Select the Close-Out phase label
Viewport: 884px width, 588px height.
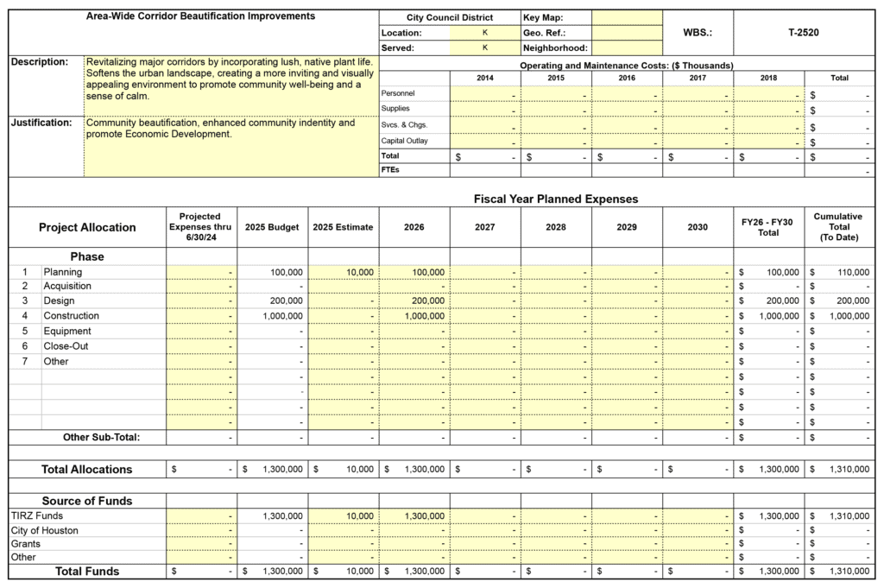66,346
